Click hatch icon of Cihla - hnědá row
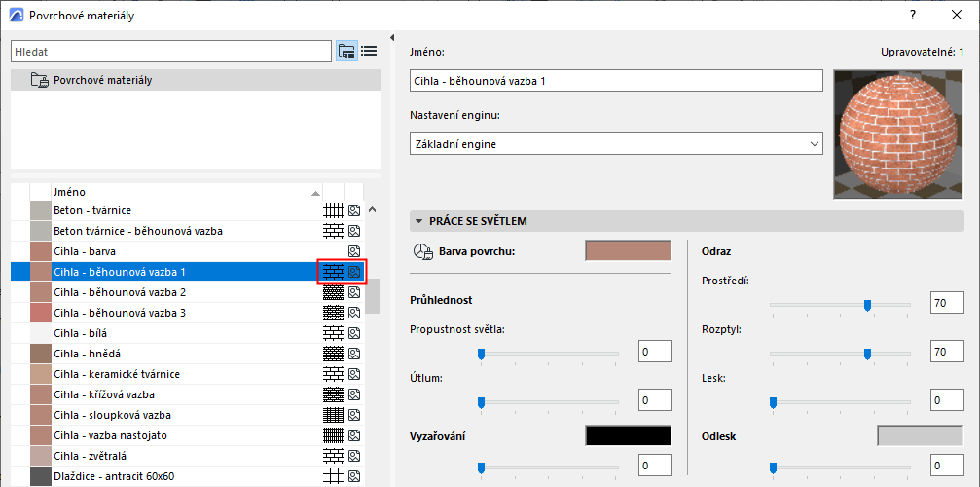 click(x=333, y=354)
